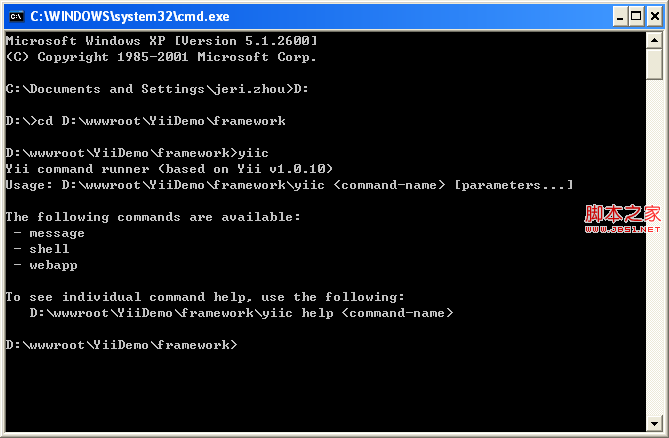The image size is (669, 438).
Task: Click the 'framework>yiic' command line
Action: tap(137, 153)
